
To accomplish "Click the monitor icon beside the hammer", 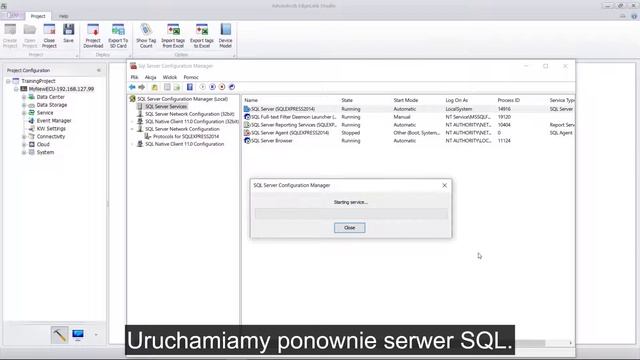I will pos(78,335).
